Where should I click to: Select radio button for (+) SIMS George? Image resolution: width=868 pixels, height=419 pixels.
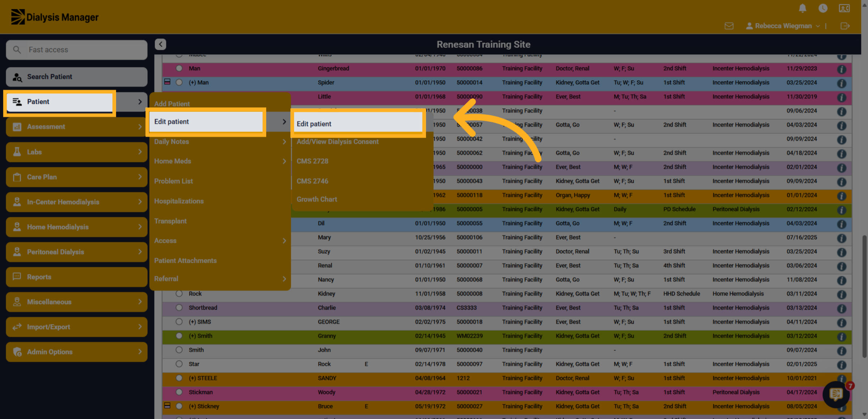click(x=179, y=321)
